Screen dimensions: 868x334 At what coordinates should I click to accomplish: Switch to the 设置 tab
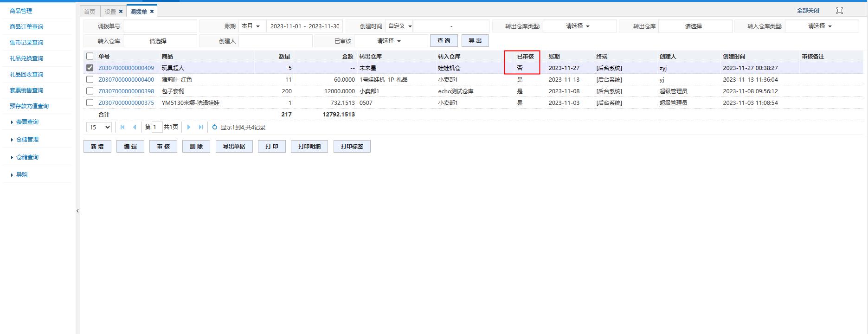(x=110, y=12)
